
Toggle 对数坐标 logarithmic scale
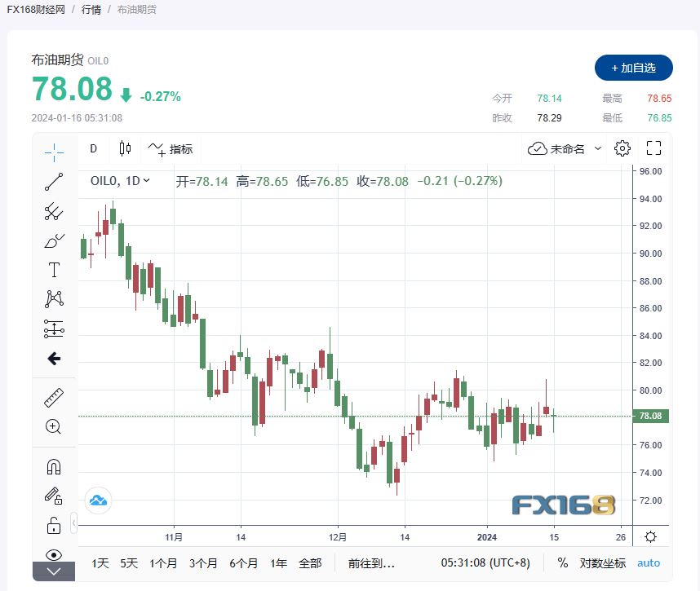click(603, 563)
